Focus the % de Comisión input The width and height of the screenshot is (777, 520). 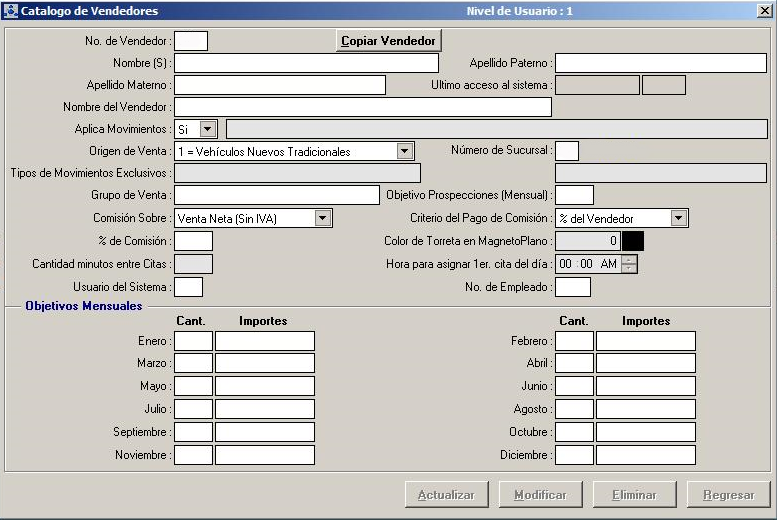[193, 241]
